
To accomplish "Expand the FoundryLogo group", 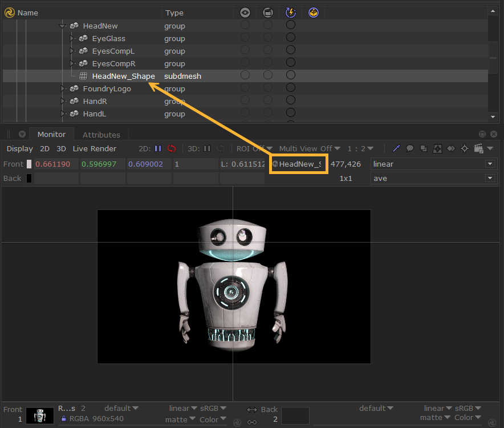I will point(63,88).
